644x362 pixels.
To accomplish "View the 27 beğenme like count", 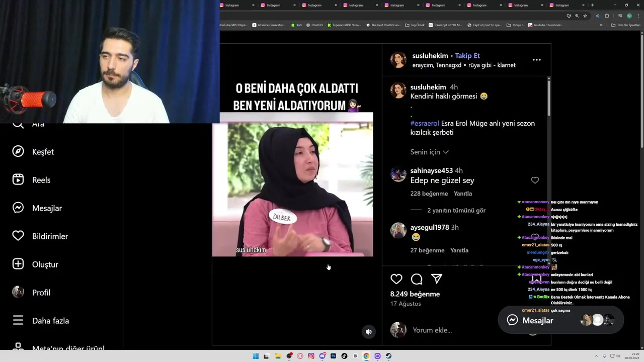I will click(x=428, y=250).
